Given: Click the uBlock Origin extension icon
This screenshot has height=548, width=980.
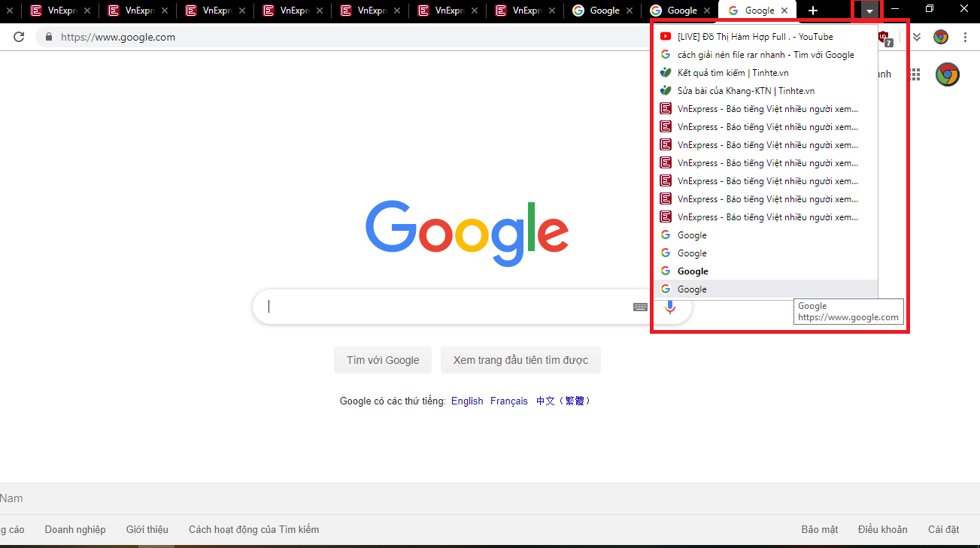Looking at the screenshot, I should coord(885,38).
